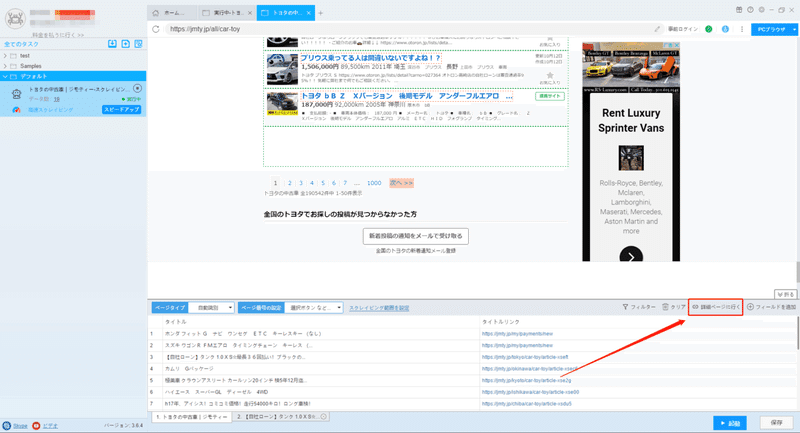Open settings gear in title bar
Screen dimensions: 800x433
[x=761, y=10]
